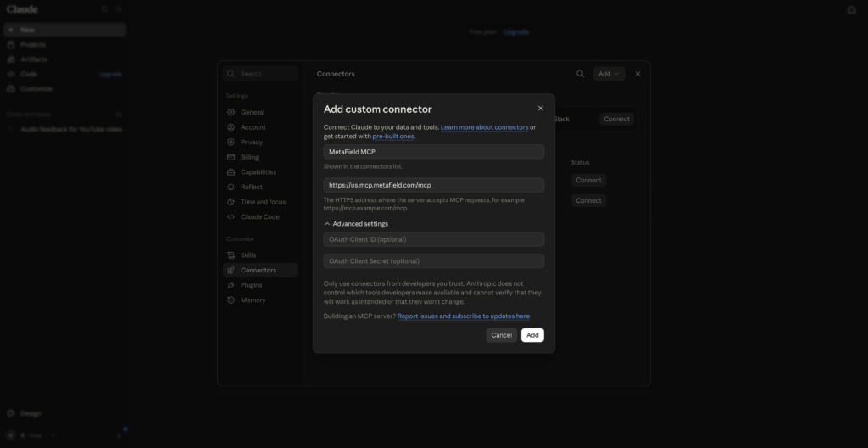868x448 pixels.
Task: Click the Account person icon
Action: [231, 127]
